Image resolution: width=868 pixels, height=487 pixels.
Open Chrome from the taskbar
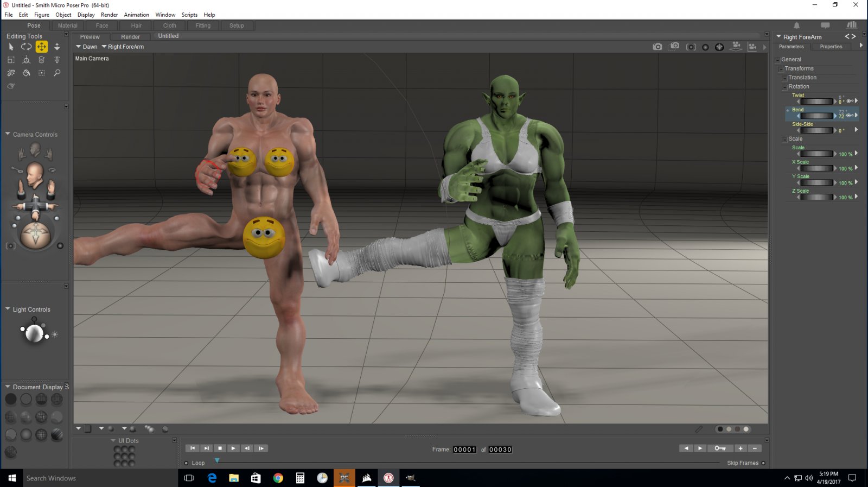point(278,478)
